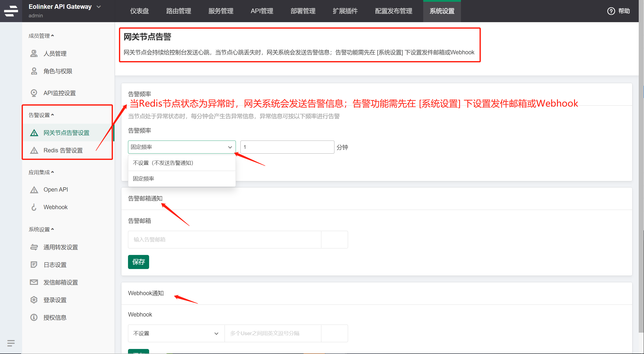Open the 固定频率 alarm frequency dropdown

[x=182, y=147]
